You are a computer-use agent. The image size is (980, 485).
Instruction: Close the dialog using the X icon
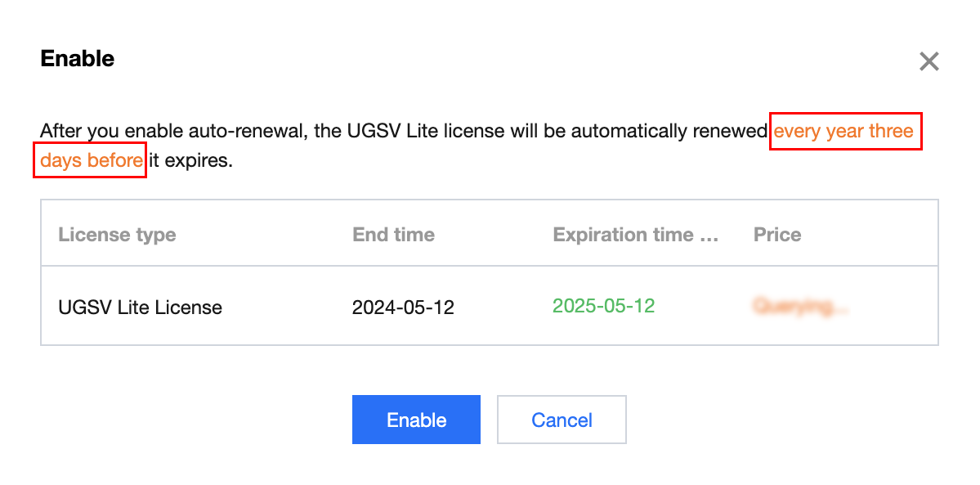point(929,61)
